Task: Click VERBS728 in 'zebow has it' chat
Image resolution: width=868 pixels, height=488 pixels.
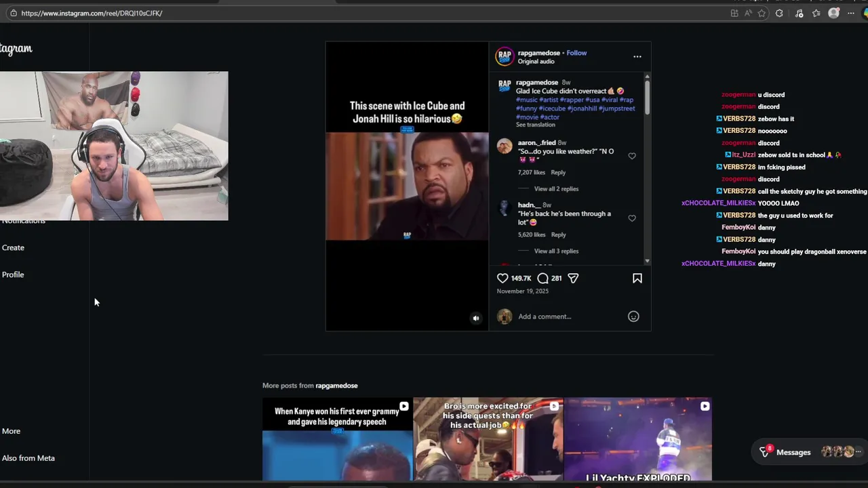Action: tap(739, 119)
